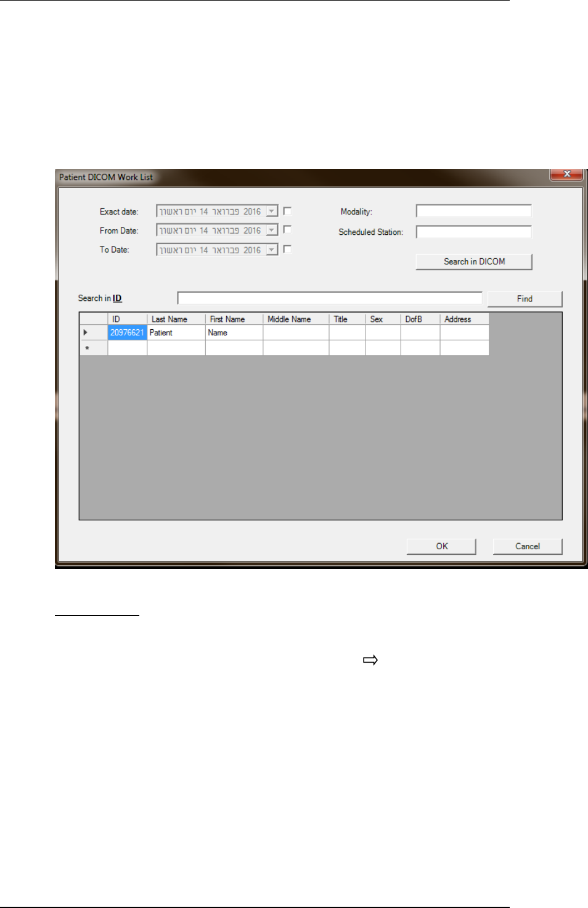Close the Patient DICOM Work List window
Screen dimensions: 588x908
567,174
